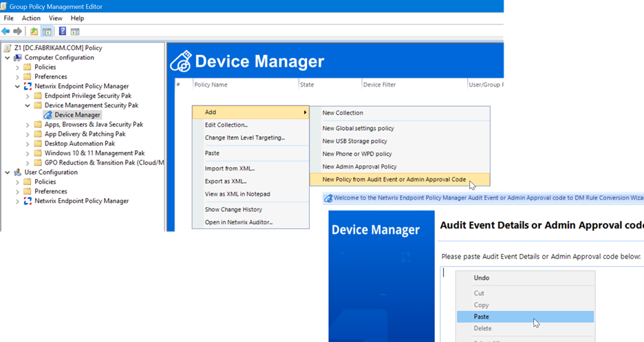
Task: Choose New USB Storage policy
Action: click(x=354, y=141)
